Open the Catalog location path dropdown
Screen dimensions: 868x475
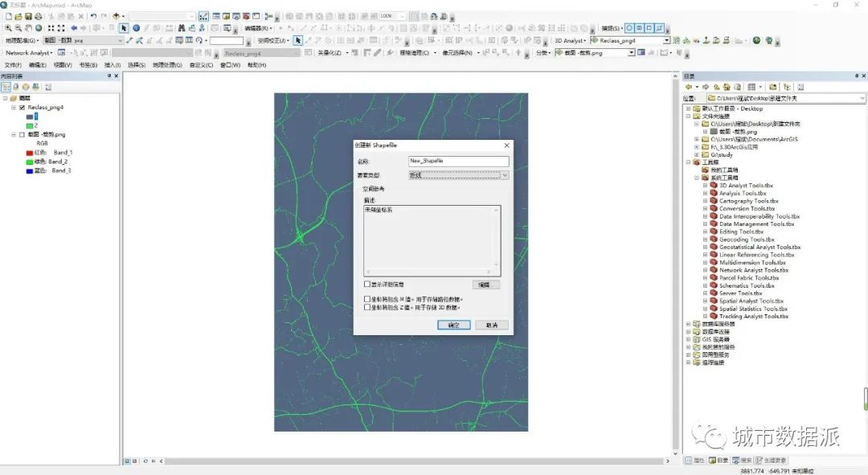point(862,98)
